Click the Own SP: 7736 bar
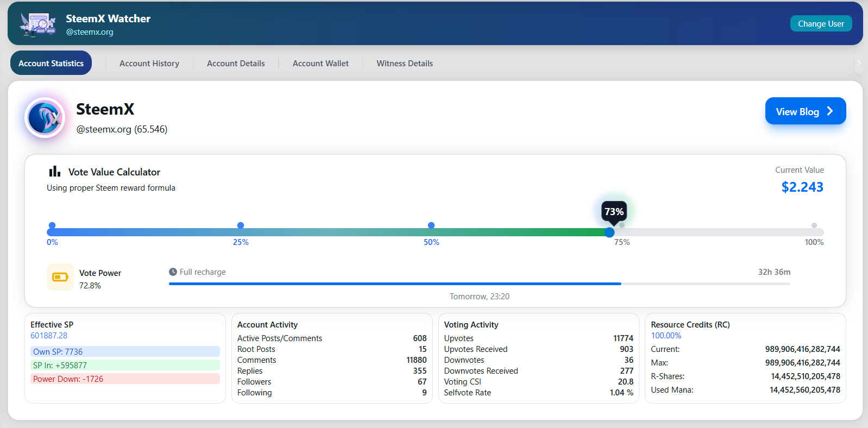 (125, 352)
